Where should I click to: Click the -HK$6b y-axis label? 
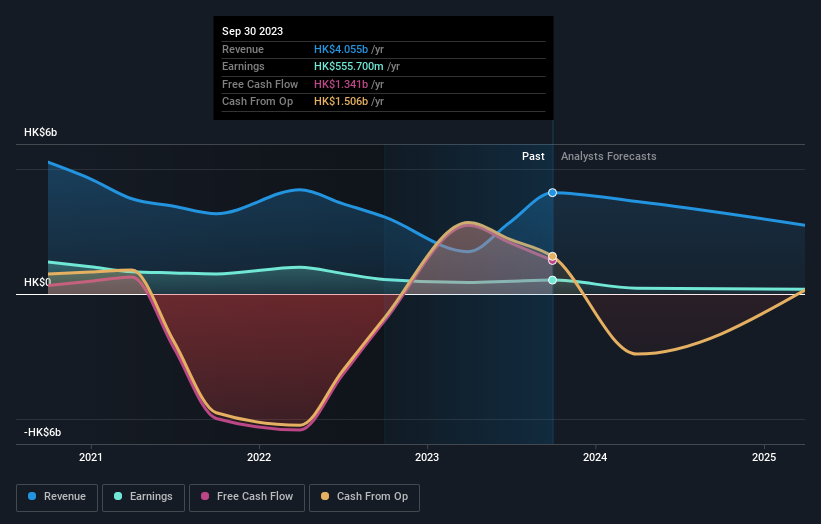[42, 432]
